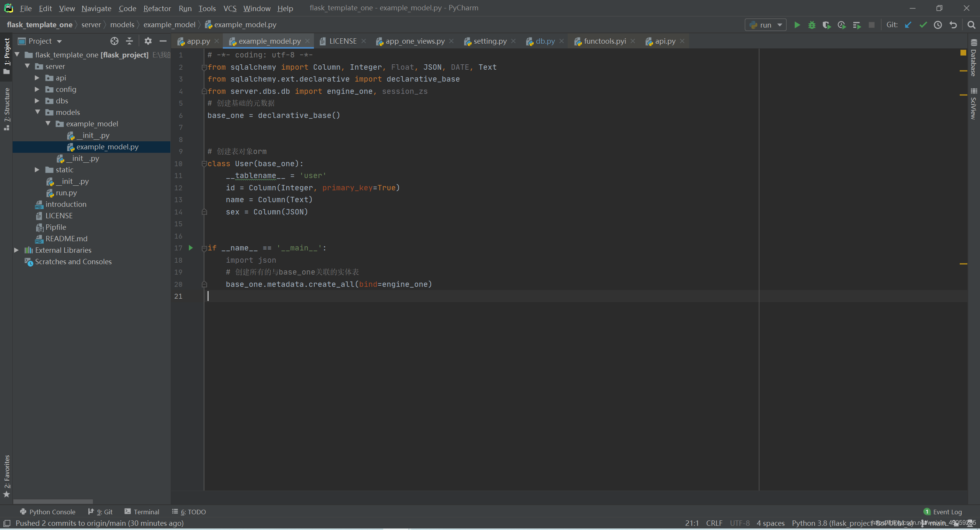Click UTF-8 encoding in status bar

pos(740,523)
